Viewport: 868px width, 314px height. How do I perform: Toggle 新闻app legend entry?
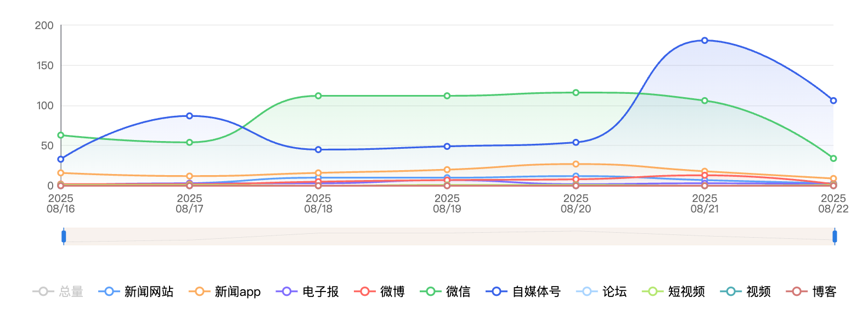(225, 291)
